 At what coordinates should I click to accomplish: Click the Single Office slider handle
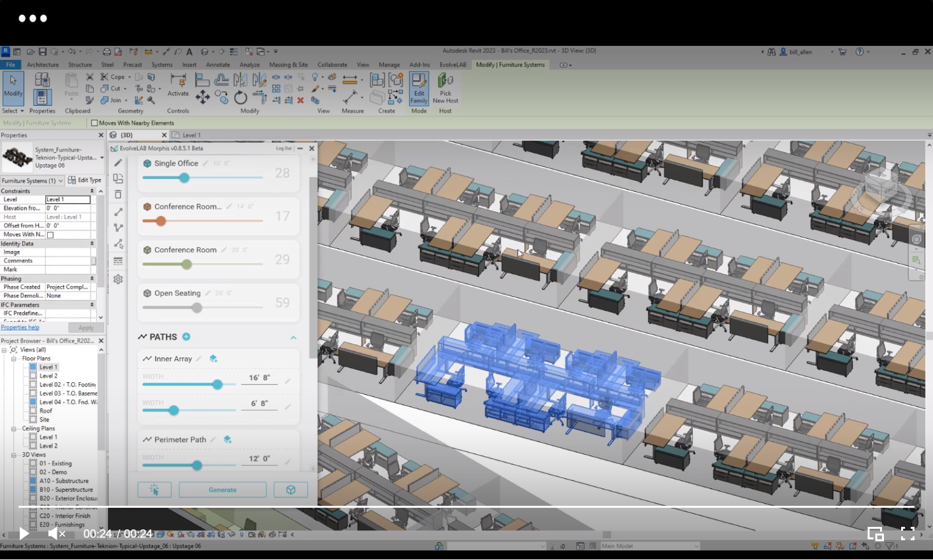tap(184, 178)
